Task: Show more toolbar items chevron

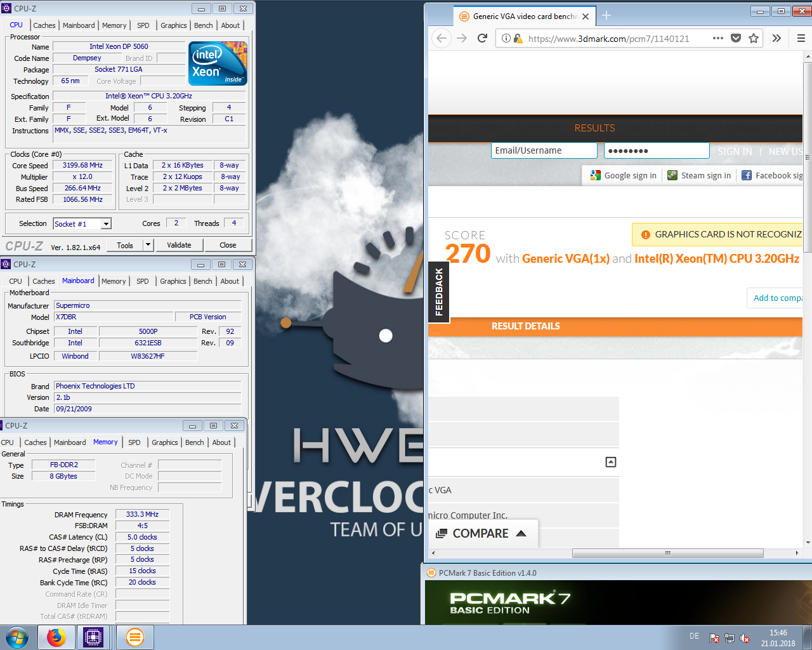Action: pos(776,38)
